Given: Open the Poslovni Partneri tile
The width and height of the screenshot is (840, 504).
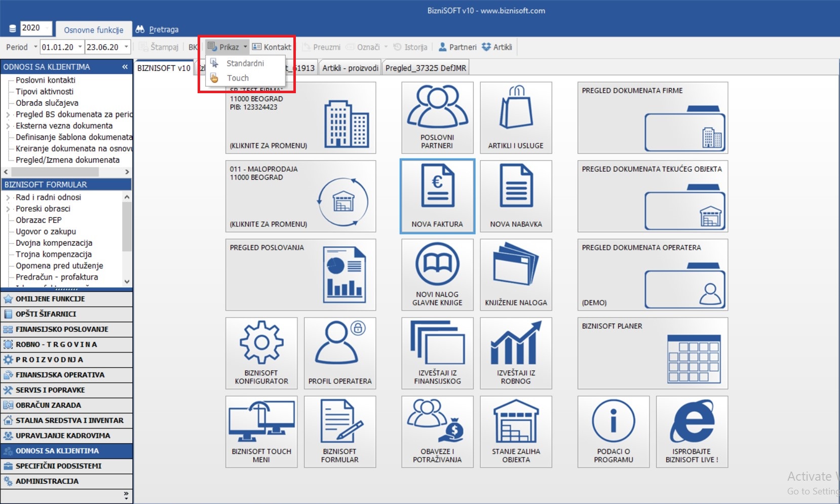Looking at the screenshot, I should (x=437, y=118).
